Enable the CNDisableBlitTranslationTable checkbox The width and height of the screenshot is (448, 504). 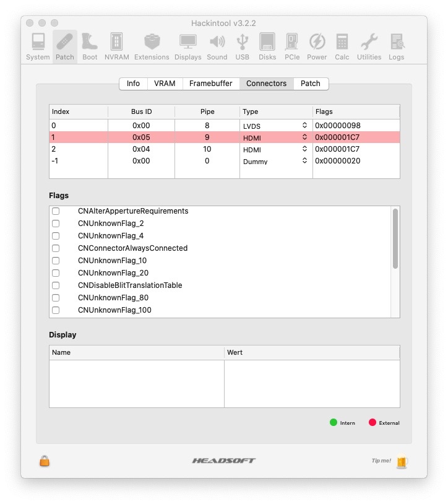coord(56,285)
